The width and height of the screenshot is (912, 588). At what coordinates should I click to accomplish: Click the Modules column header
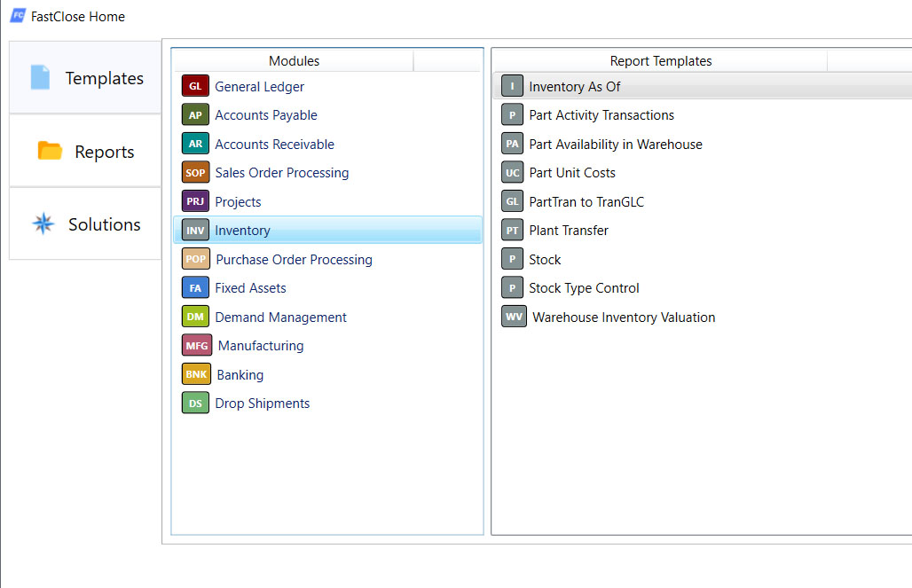click(294, 61)
